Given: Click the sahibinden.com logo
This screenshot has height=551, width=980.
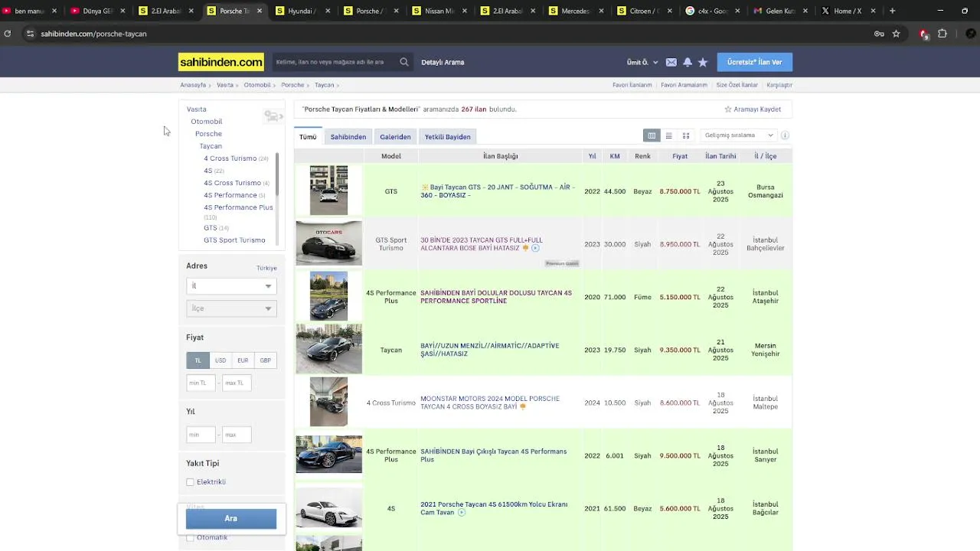Looking at the screenshot, I should click(221, 62).
